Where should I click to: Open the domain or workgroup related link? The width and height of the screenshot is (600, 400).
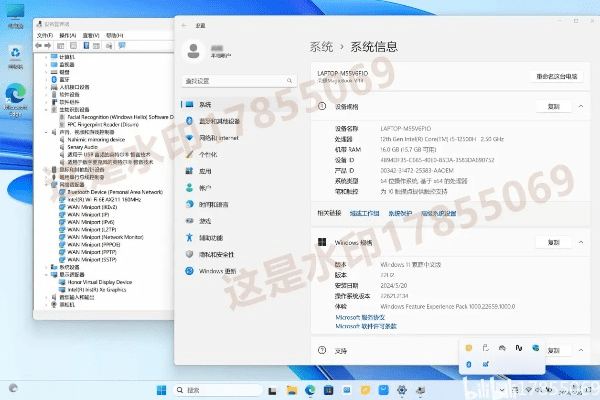364,213
